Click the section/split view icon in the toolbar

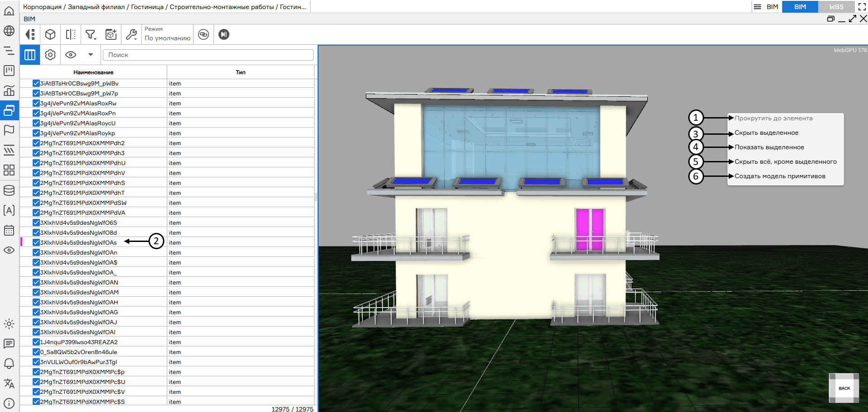pos(70,34)
